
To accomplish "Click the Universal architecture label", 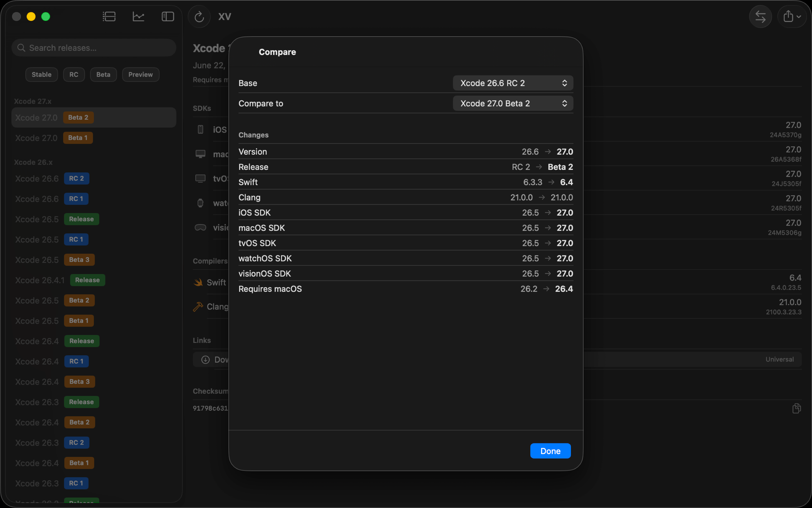I will [780, 360].
